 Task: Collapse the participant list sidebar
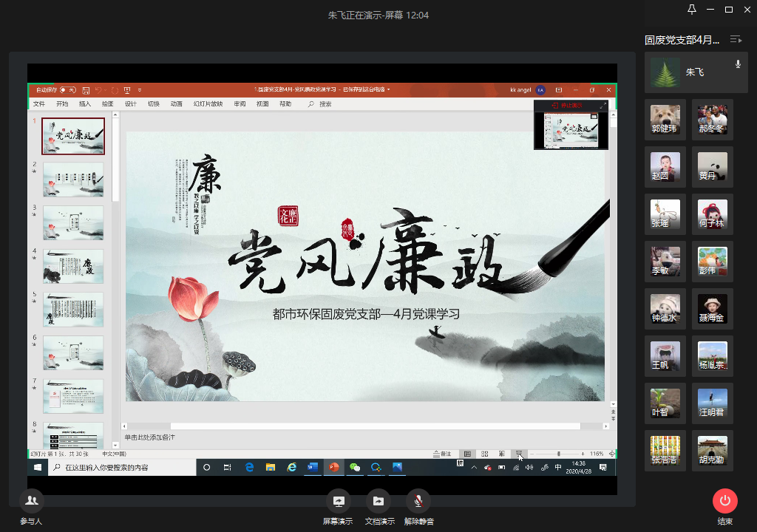coord(736,39)
